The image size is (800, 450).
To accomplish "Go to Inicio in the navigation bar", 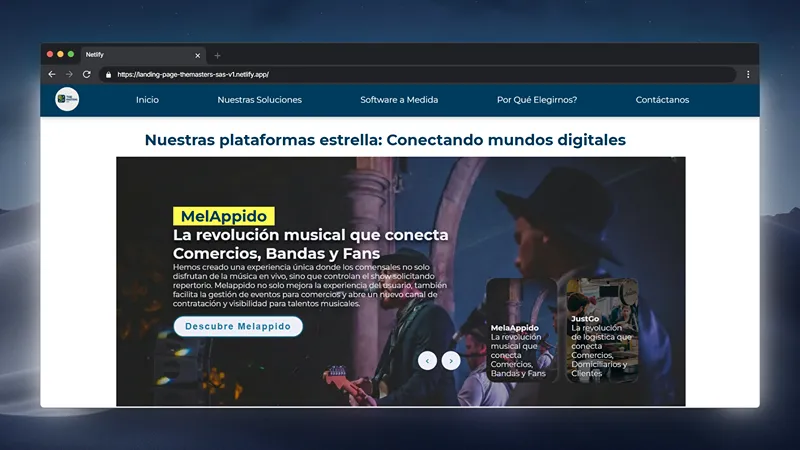I will coord(147,100).
